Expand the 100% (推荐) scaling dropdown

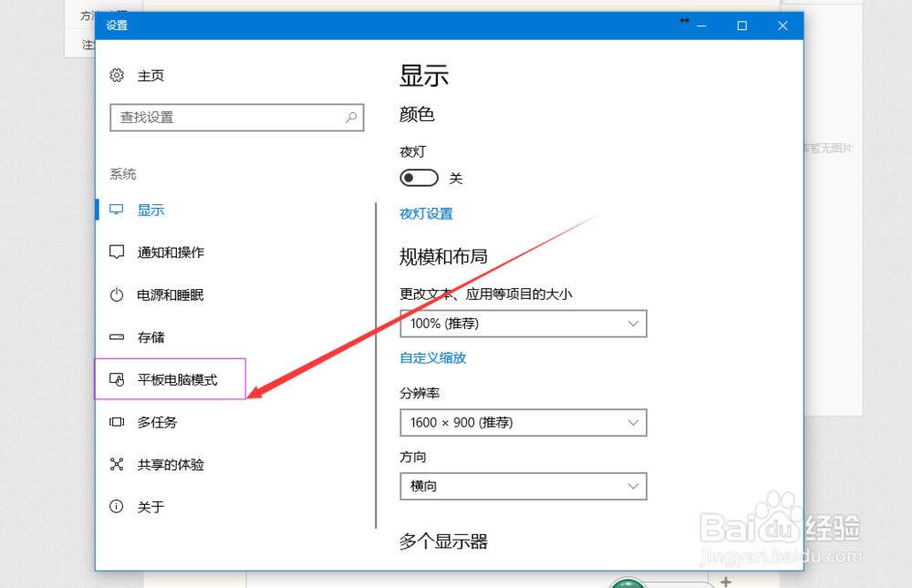coord(523,324)
